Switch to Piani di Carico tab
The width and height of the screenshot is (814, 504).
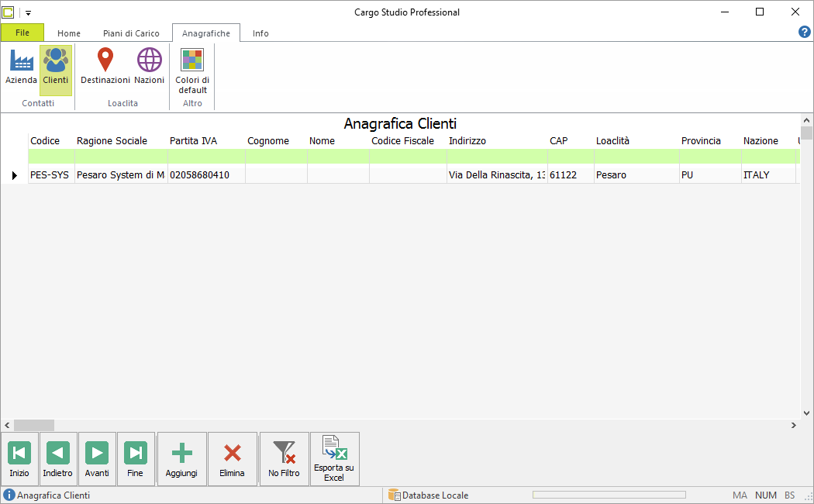(131, 33)
